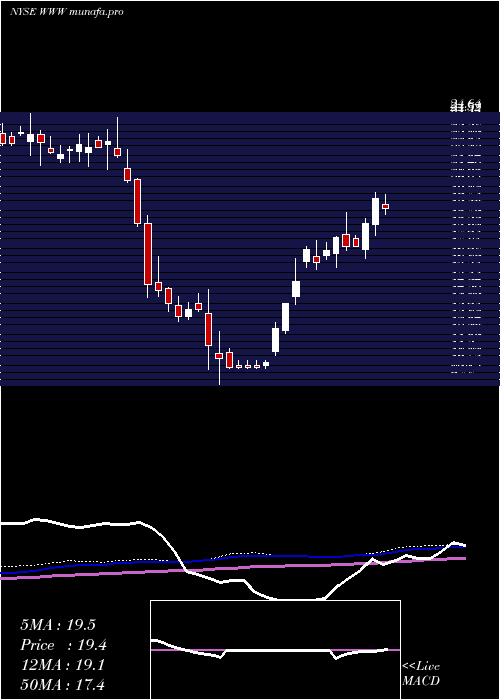Click the NYSE WWW ticker title
This screenshot has height=700, width=500.
point(67,12)
